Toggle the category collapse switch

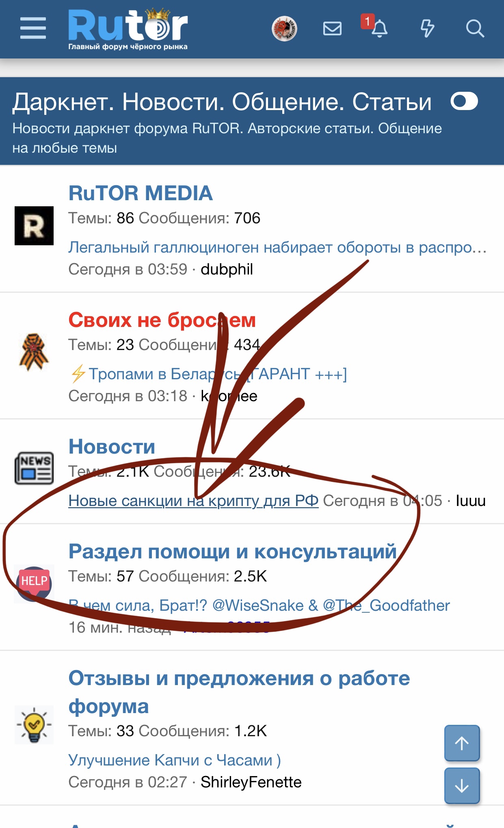[x=464, y=101]
